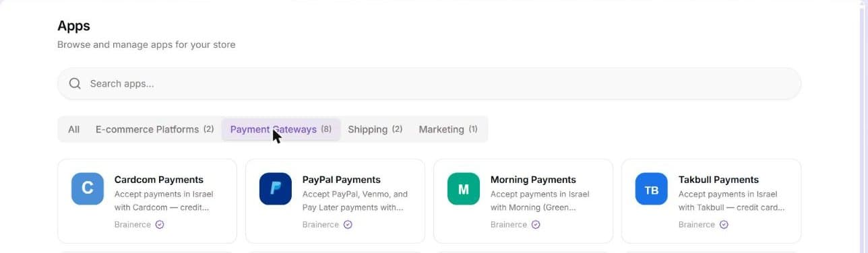Click the Cardcom Payments C logo
868x253 pixels.
pyautogui.click(x=88, y=189)
